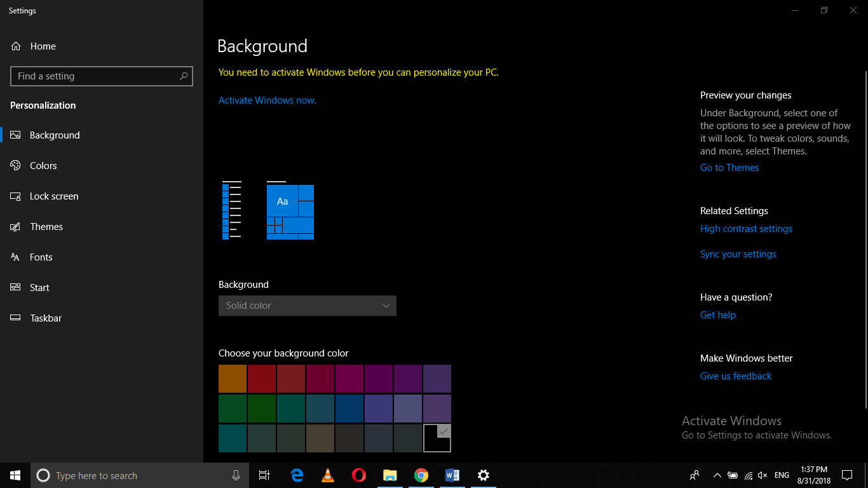
Task: Pick the navy blue color swatch
Action: pos(349,409)
